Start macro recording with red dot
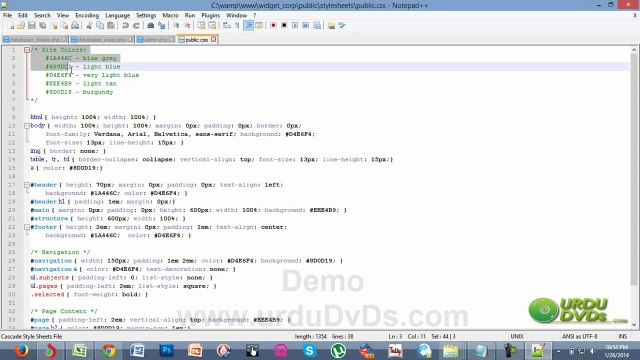640x360 pixels. (x=273, y=26)
